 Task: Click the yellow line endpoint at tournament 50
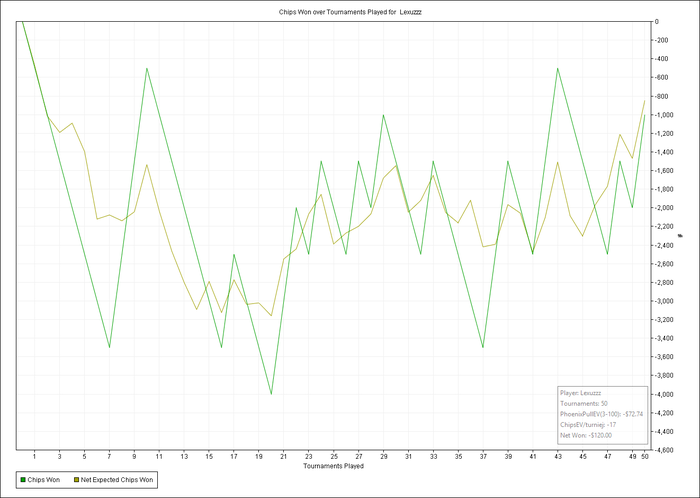(644, 100)
